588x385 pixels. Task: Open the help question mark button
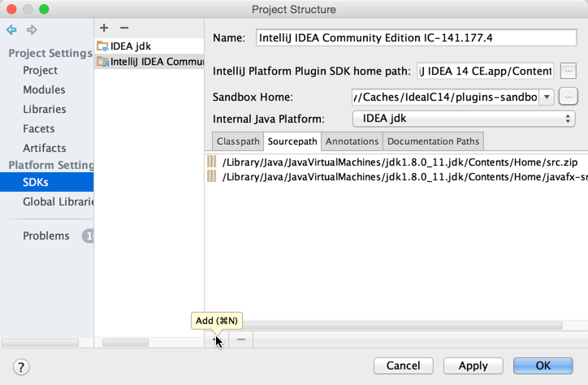click(22, 366)
